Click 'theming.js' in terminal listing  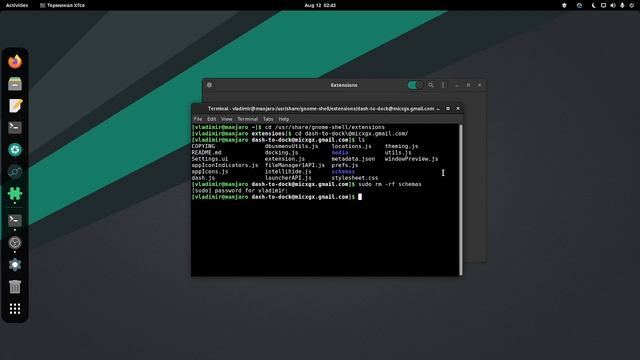tap(402, 146)
